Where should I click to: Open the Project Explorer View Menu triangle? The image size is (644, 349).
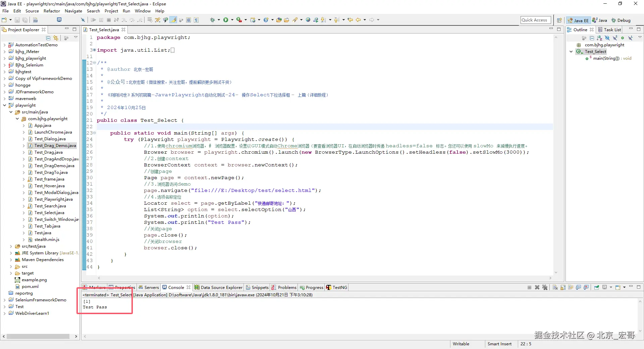click(x=76, y=37)
